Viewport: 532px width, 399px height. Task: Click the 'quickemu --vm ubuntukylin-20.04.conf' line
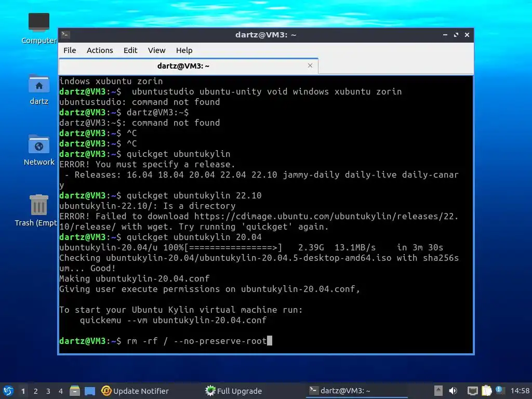174,320
